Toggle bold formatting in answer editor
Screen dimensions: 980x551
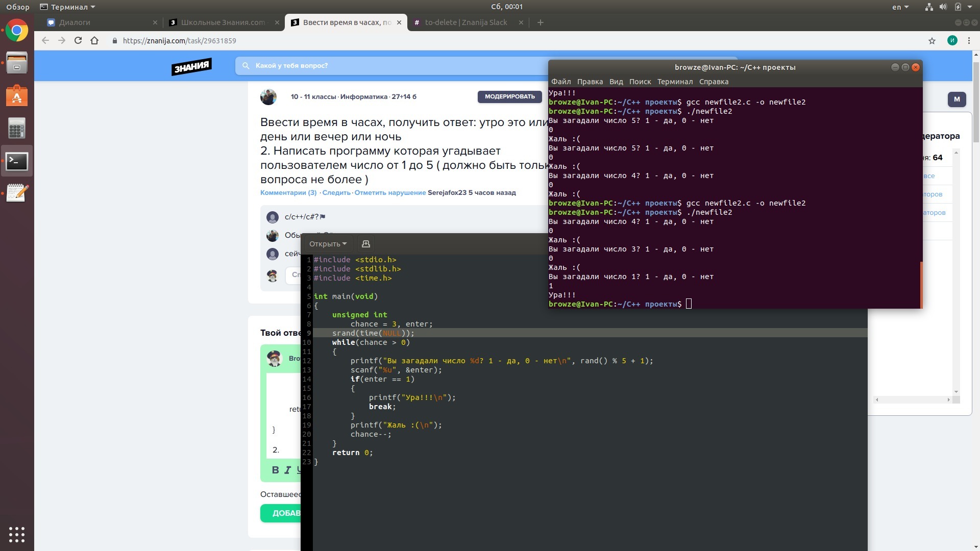275,470
